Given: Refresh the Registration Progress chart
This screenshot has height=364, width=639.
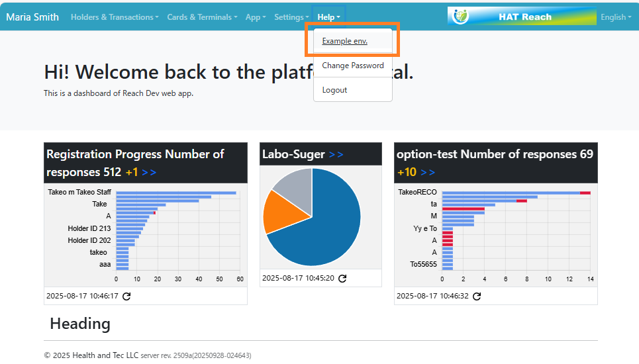Looking at the screenshot, I should pyautogui.click(x=126, y=296).
